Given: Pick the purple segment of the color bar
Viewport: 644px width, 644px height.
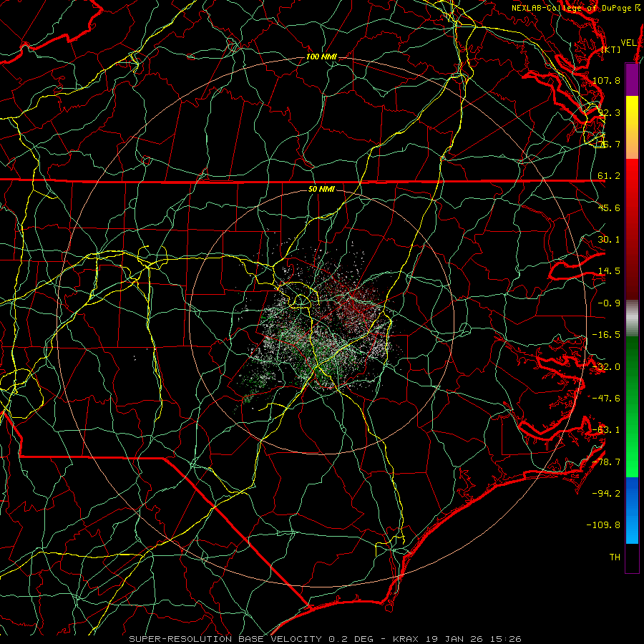Looking at the screenshot, I should point(632,79).
